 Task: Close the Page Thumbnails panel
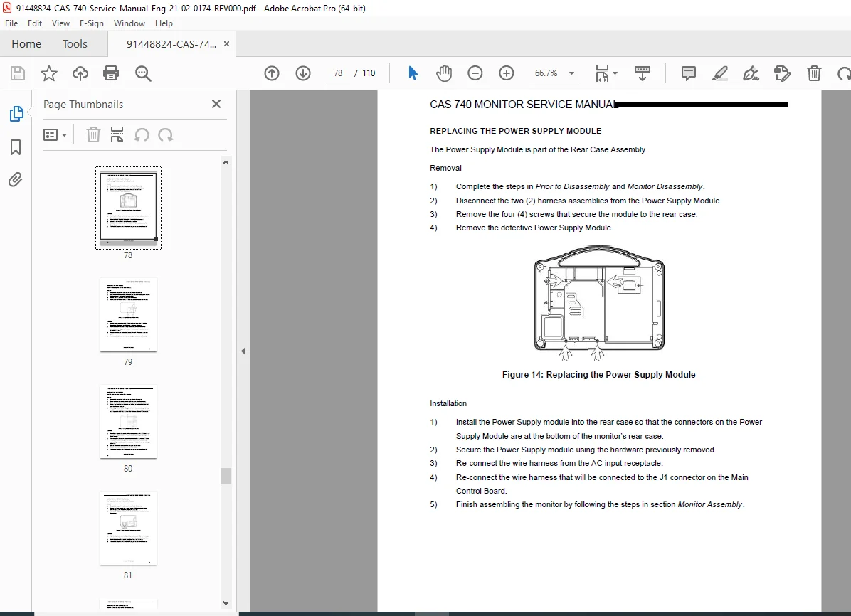(216, 104)
